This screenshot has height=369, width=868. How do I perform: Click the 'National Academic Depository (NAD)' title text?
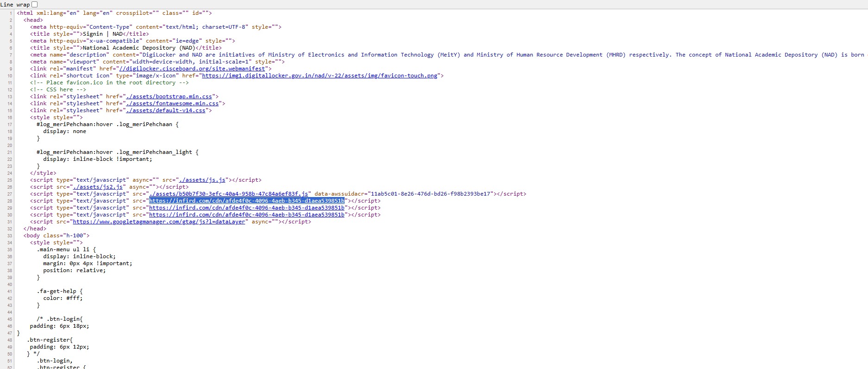(x=139, y=48)
